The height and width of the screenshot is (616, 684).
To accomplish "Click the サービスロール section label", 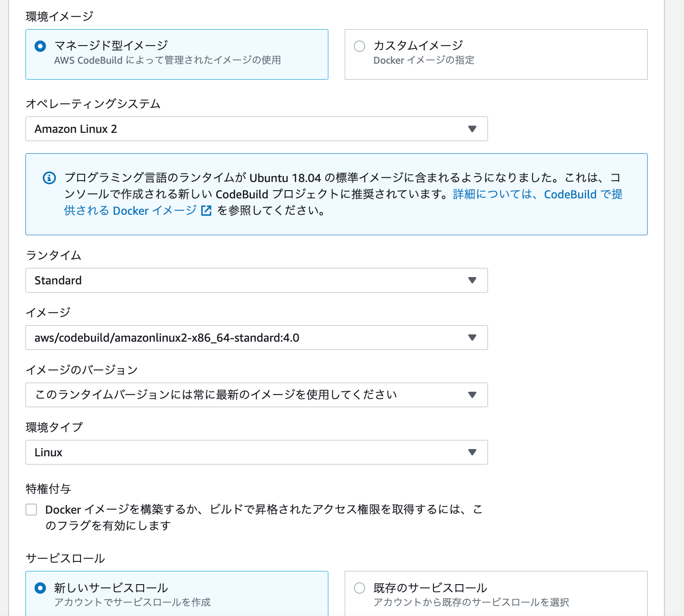I will 65,558.
